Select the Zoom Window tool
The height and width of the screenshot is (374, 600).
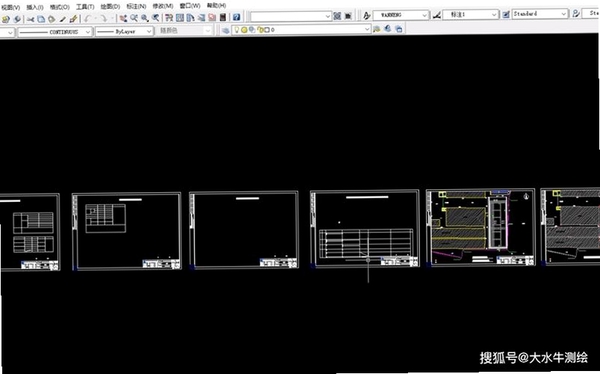145,18
